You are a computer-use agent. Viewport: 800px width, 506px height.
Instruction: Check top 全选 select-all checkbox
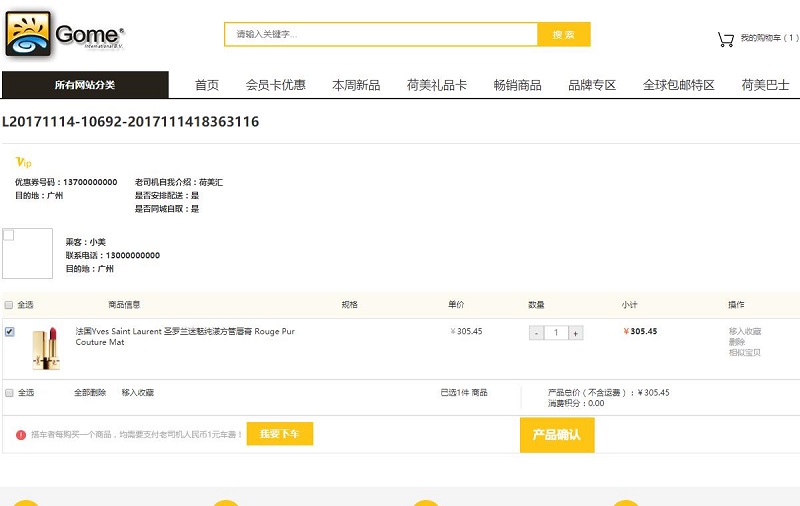9,305
